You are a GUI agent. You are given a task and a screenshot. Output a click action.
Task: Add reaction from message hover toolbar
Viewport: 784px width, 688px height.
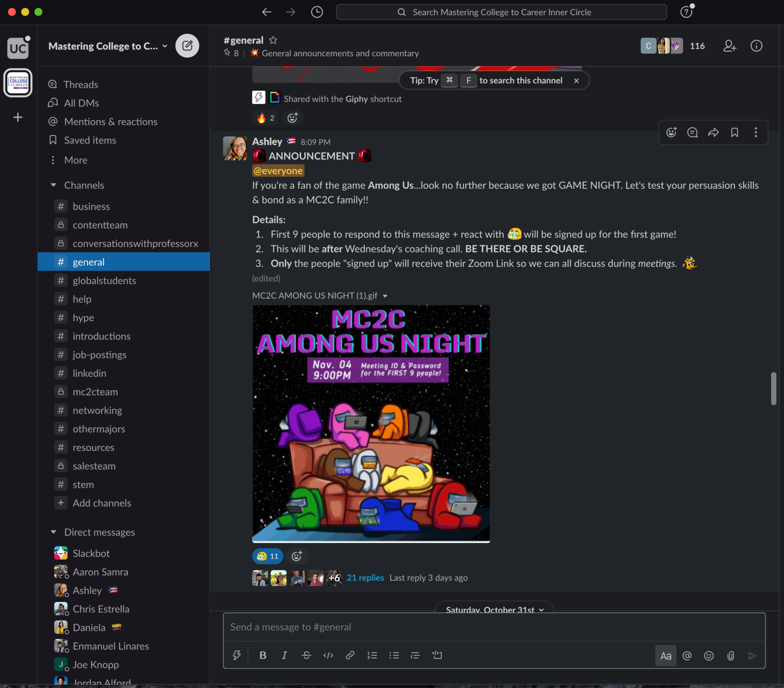tap(671, 132)
